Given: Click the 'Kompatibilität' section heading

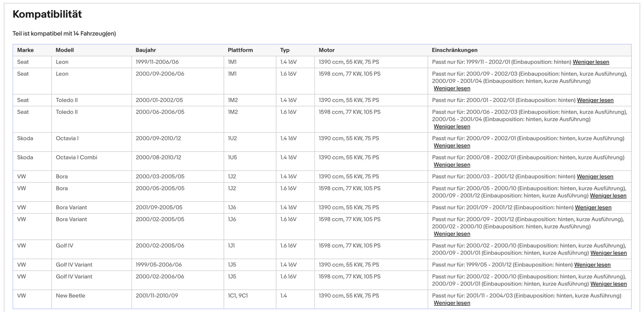Looking at the screenshot, I should pos(47,14).
